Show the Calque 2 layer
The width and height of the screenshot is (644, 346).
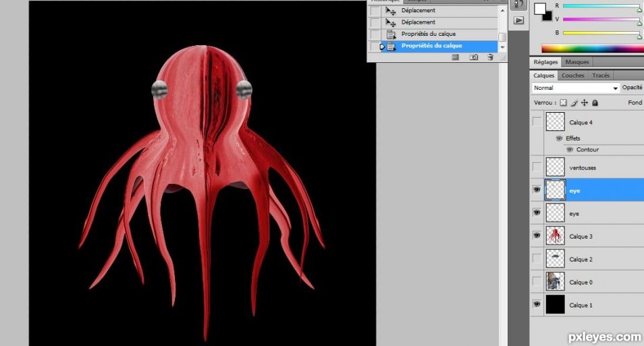[537, 259]
